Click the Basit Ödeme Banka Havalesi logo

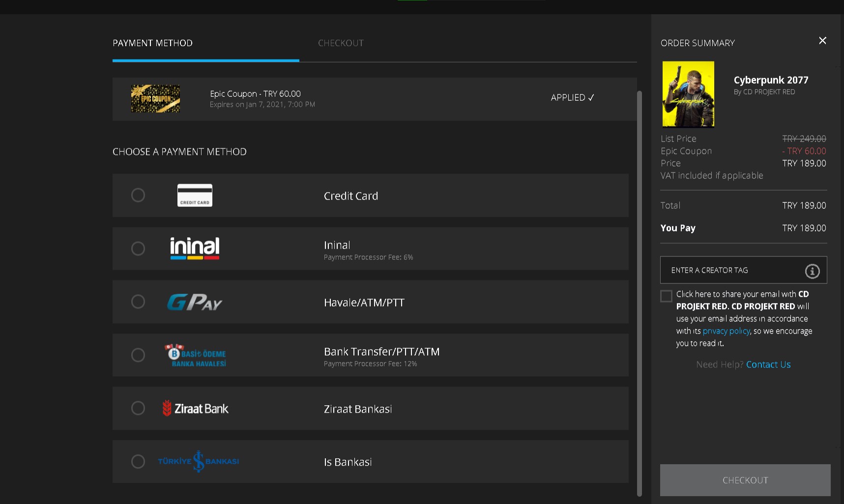[196, 355]
